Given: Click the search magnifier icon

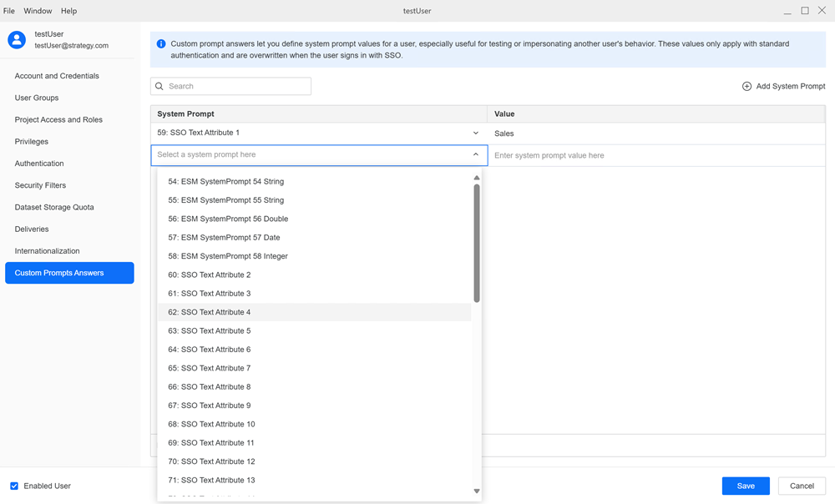Looking at the screenshot, I should point(159,86).
